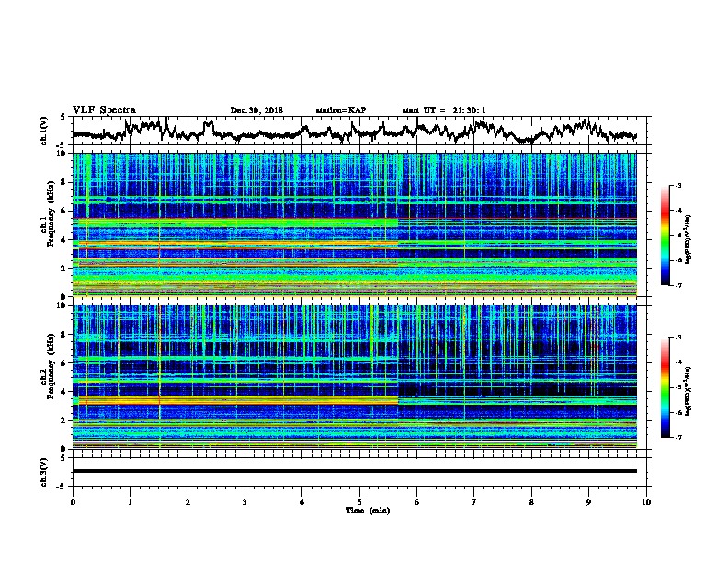Click the ch.1 voltage waveform trace

(x=355, y=131)
